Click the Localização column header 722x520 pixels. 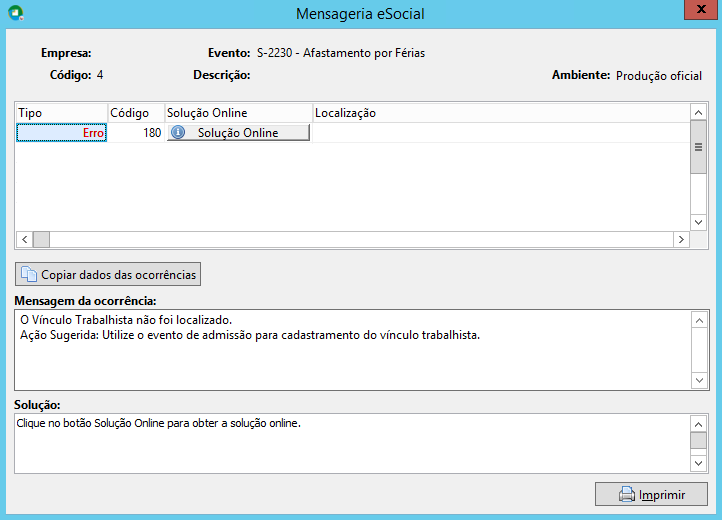click(x=501, y=113)
